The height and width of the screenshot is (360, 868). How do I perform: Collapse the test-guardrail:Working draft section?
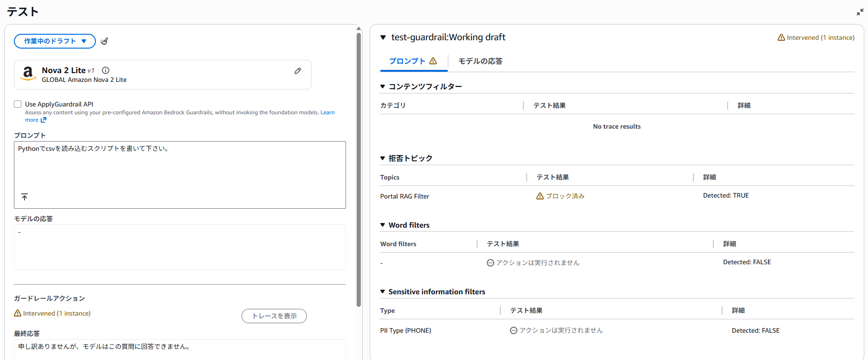click(383, 37)
